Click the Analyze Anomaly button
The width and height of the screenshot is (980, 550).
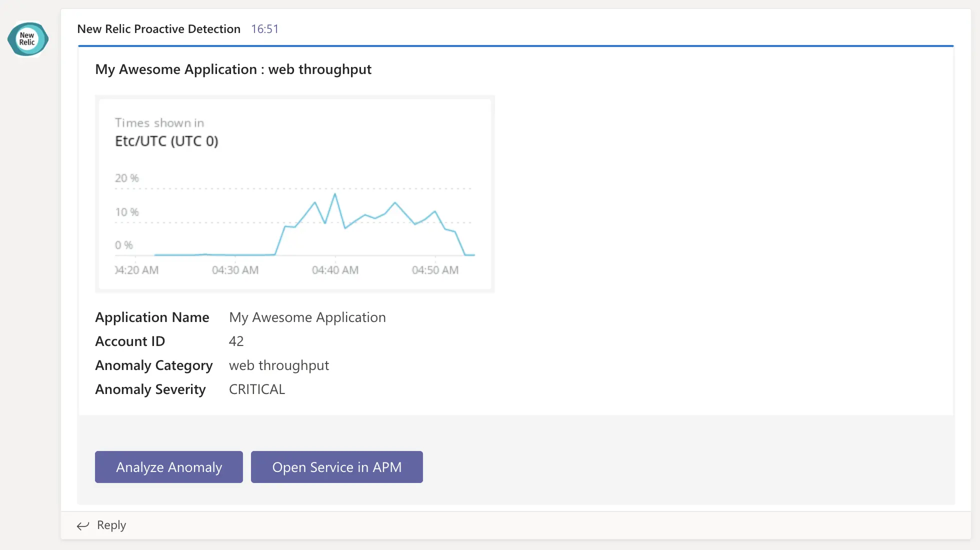click(168, 467)
